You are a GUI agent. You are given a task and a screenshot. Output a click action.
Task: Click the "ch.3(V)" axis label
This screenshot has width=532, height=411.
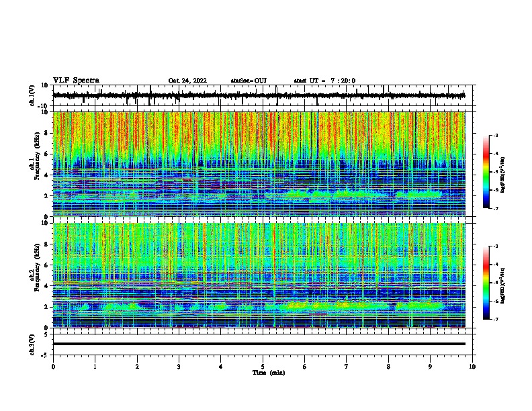[32, 345]
